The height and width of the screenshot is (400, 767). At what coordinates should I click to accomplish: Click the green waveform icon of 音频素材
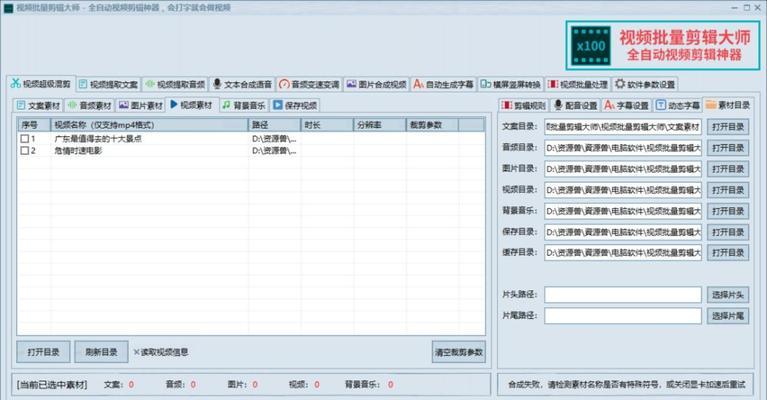[x=72, y=105]
